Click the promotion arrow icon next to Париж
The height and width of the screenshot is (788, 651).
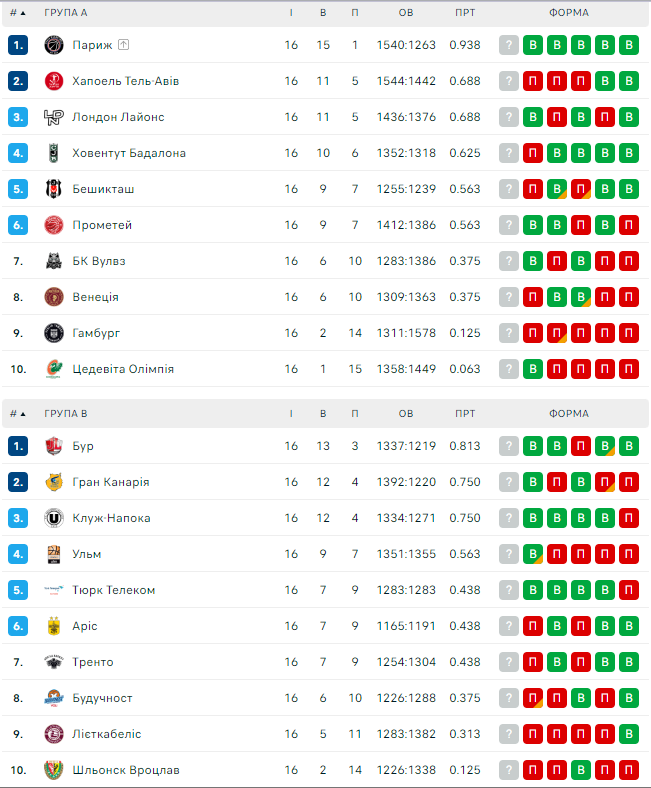point(124,45)
